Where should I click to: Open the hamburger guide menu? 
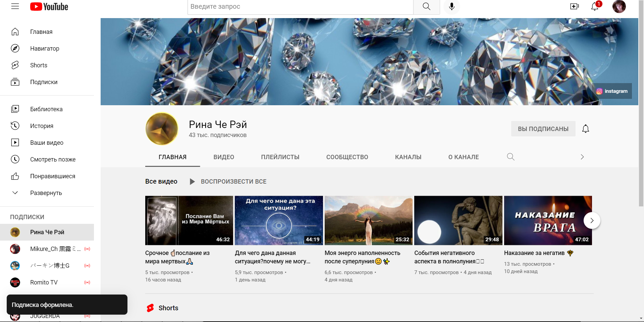15,6
